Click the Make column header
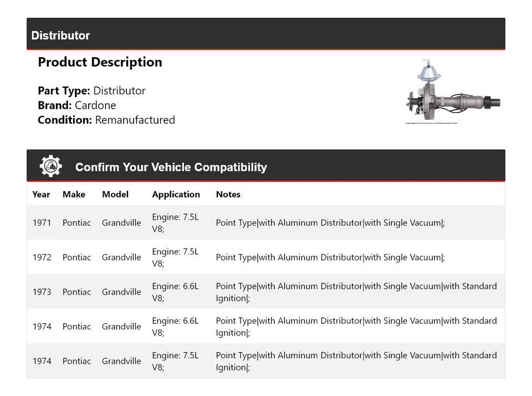Viewport: 532px width, 396px height. point(74,194)
